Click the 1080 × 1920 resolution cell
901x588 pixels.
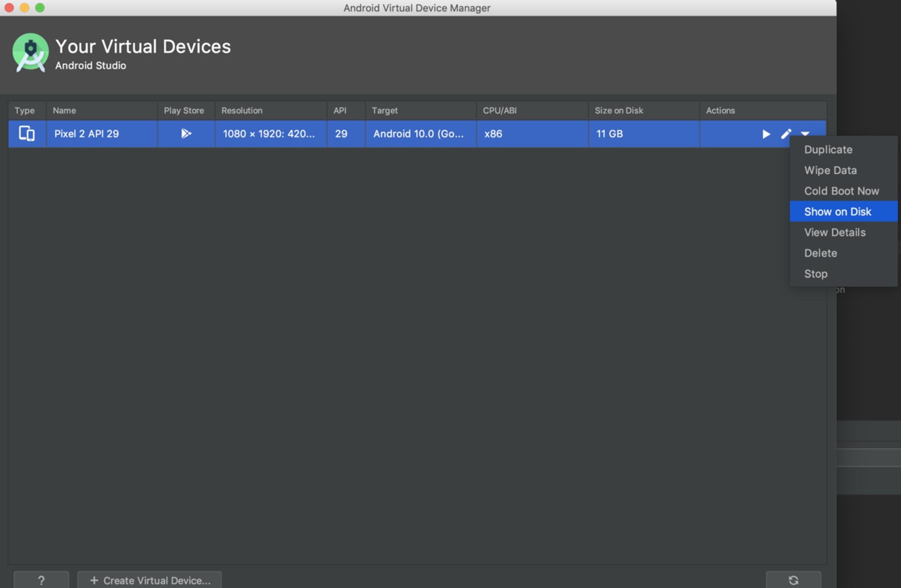click(271, 134)
